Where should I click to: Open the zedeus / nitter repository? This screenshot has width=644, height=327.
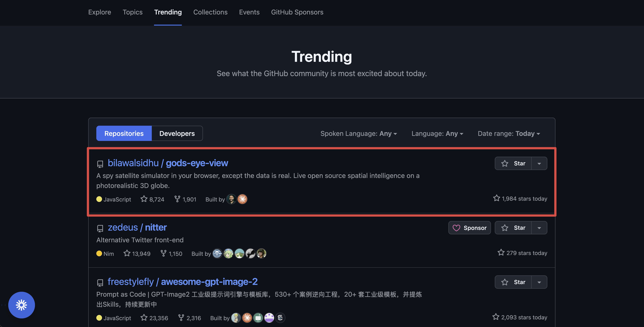click(137, 227)
